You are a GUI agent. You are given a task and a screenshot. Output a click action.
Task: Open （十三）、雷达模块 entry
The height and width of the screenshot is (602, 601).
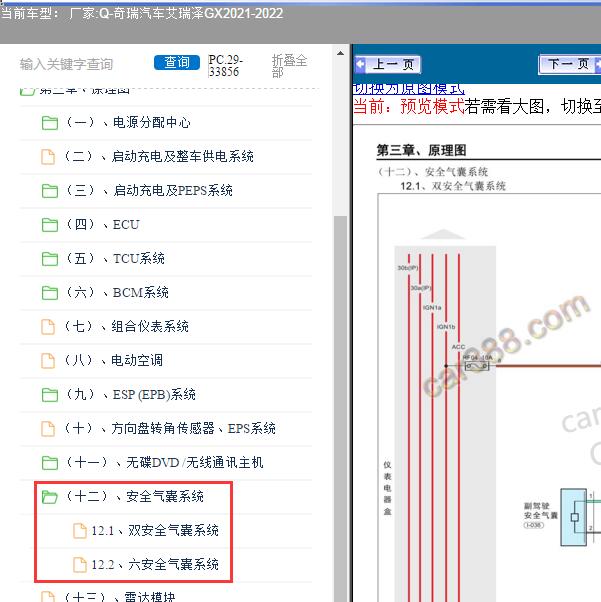119,597
